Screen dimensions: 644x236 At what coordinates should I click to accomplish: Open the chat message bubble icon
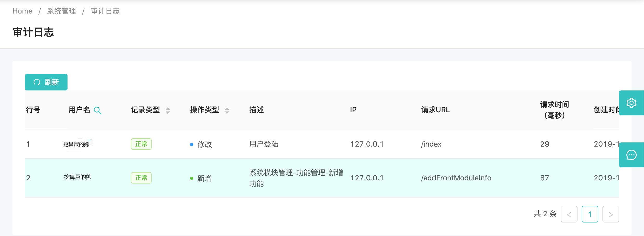click(x=631, y=155)
